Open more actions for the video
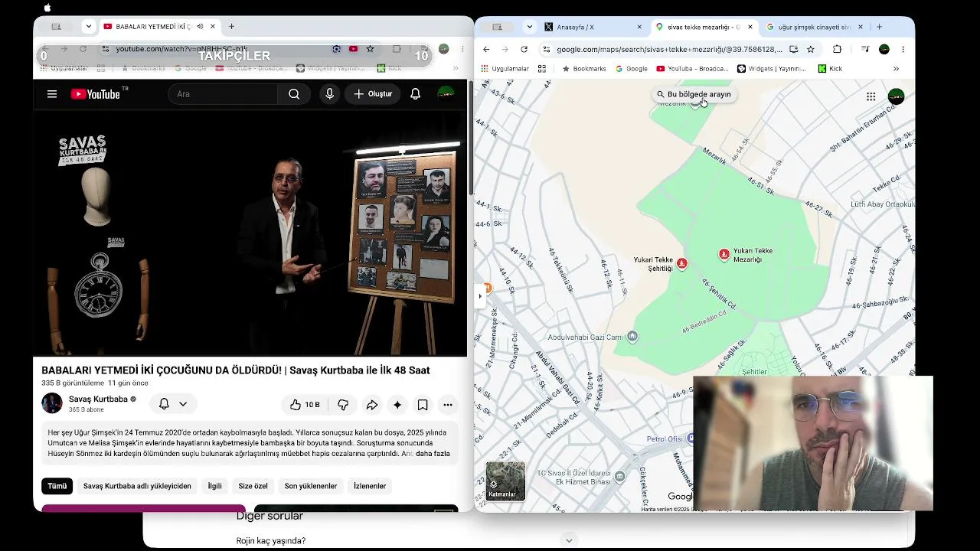 tap(448, 405)
